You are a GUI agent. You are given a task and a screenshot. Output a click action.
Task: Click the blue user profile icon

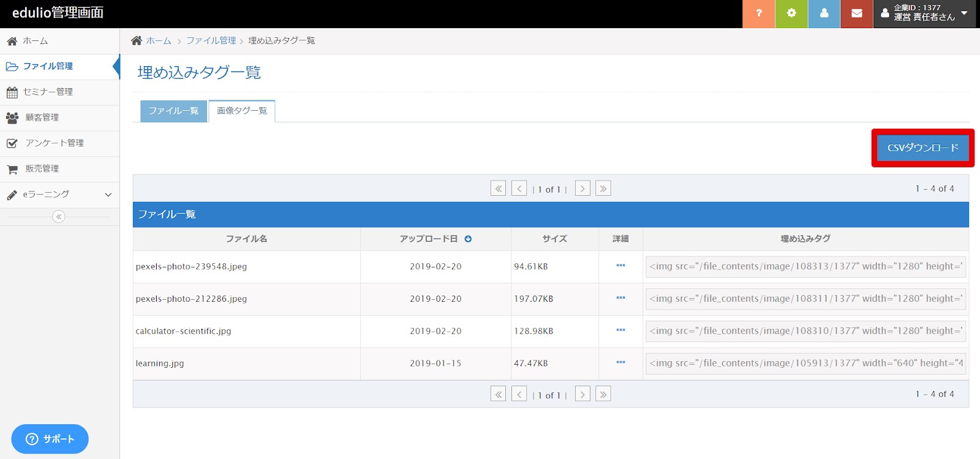pos(824,13)
